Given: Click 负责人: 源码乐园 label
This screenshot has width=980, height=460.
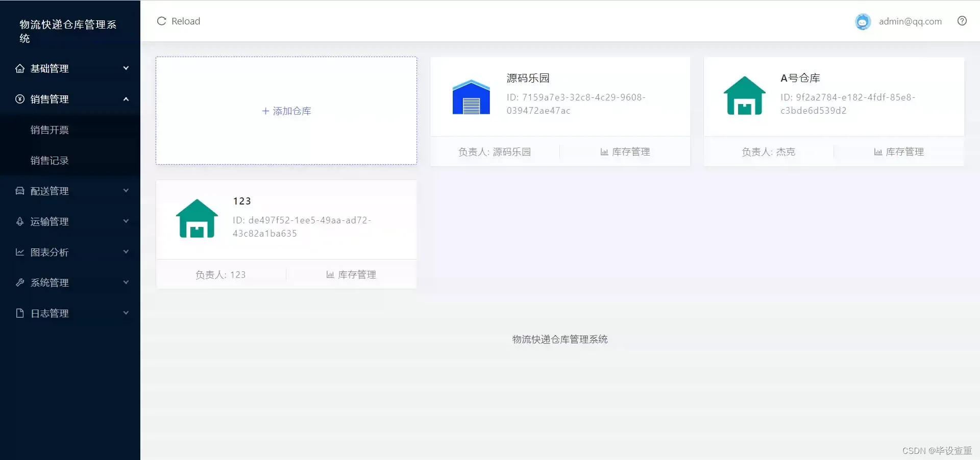Looking at the screenshot, I should [495, 152].
